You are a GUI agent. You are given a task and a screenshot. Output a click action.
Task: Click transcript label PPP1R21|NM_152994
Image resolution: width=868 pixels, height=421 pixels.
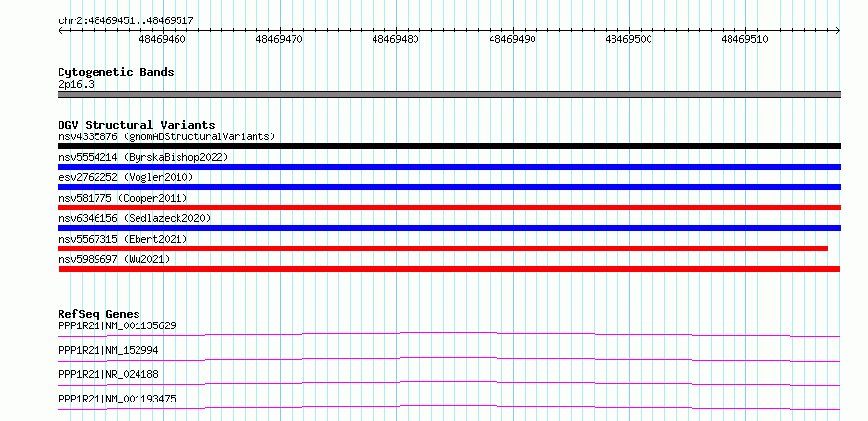click(x=108, y=350)
